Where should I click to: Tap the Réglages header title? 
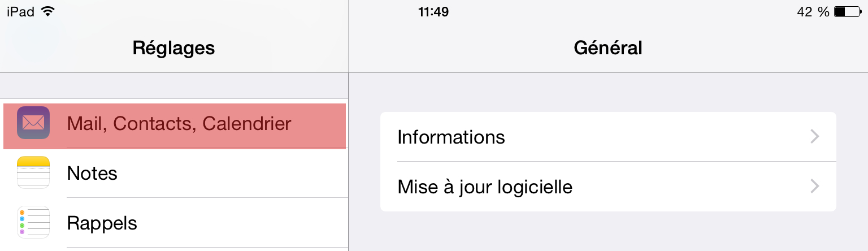tap(173, 48)
